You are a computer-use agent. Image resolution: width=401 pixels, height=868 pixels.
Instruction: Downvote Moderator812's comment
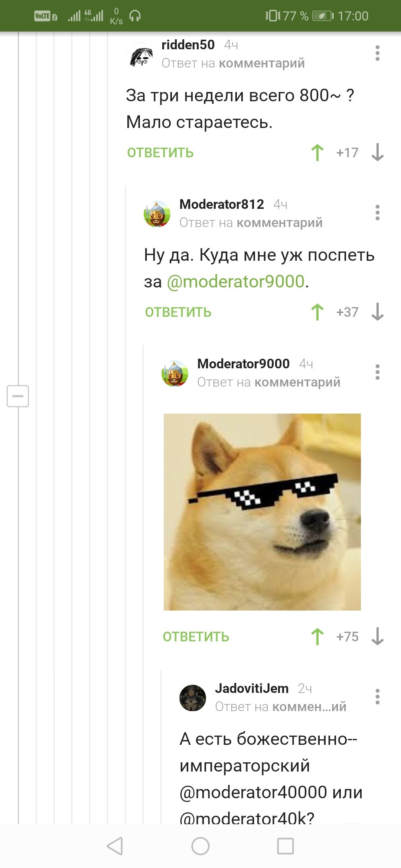[378, 312]
